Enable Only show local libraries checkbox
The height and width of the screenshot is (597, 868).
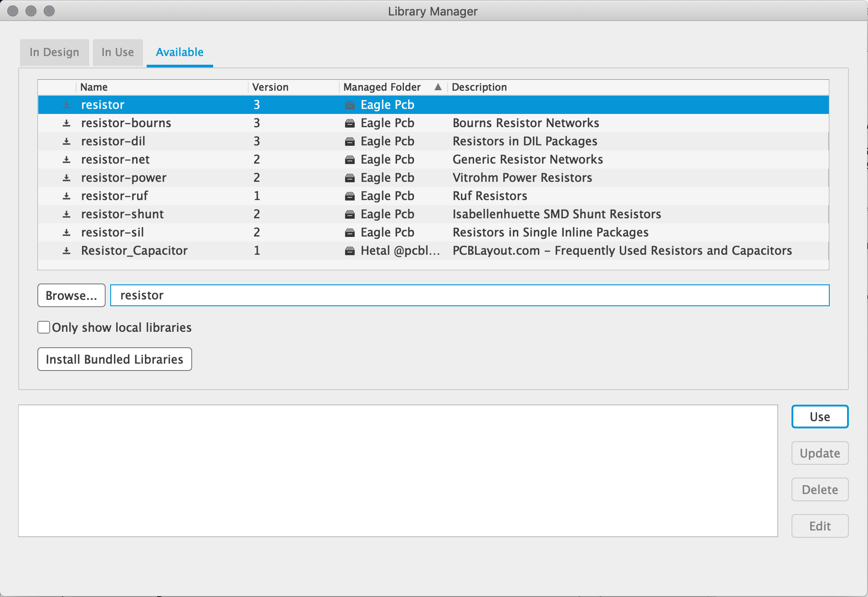pyautogui.click(x=44, y=327)
